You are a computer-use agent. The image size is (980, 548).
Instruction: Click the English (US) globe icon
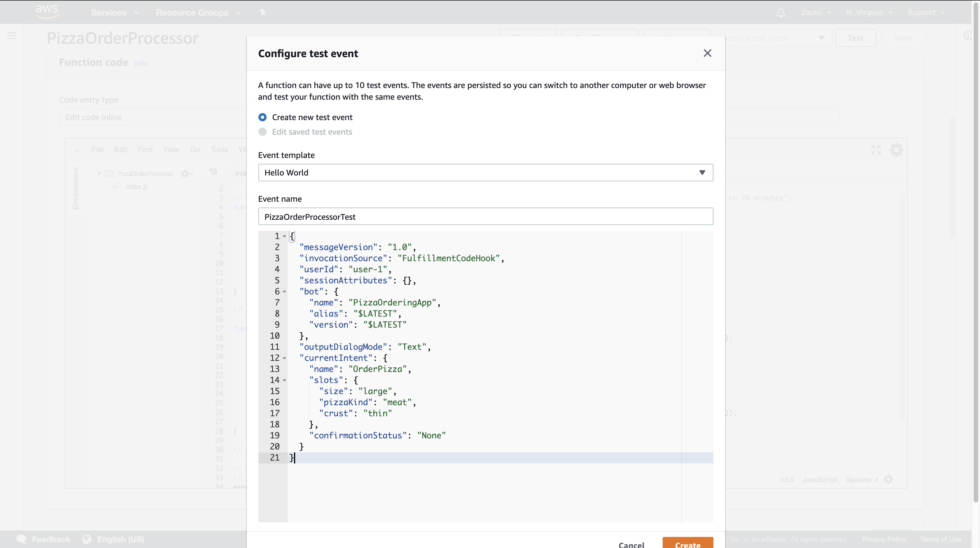[87, 539]
